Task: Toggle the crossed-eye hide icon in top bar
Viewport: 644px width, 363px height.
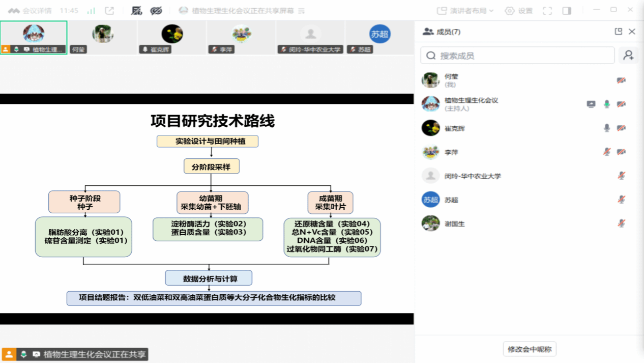Action: pyautogui.click(x=156, y=11)
